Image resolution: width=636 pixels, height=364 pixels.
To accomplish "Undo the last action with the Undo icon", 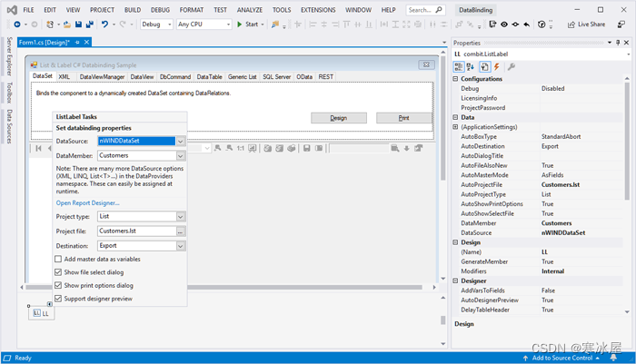I will coord(105,25).
